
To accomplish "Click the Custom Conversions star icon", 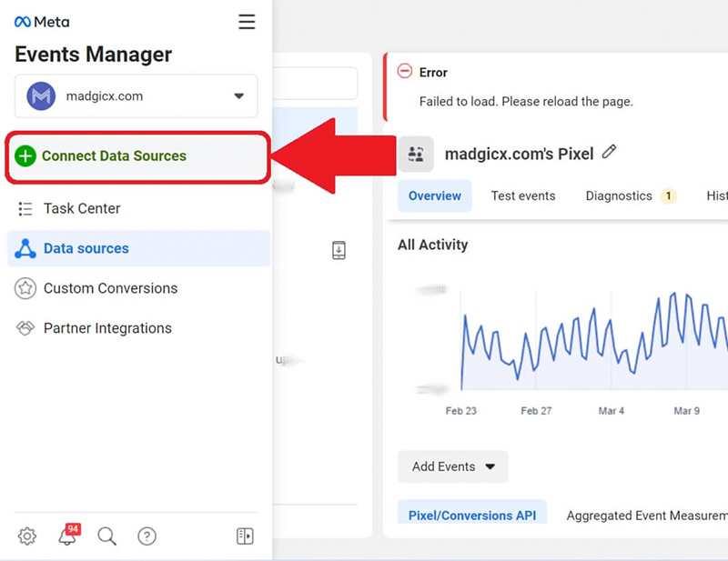I will pyautogui.click(x=25, y=288).
